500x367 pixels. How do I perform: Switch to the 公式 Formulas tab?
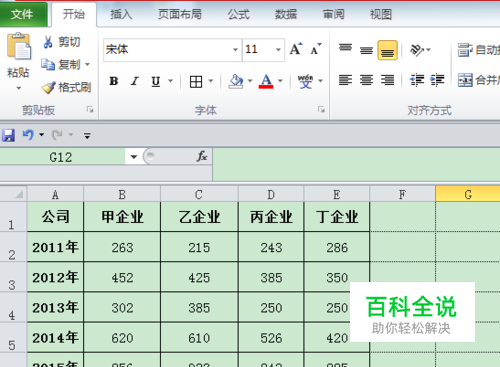point(239,14)
